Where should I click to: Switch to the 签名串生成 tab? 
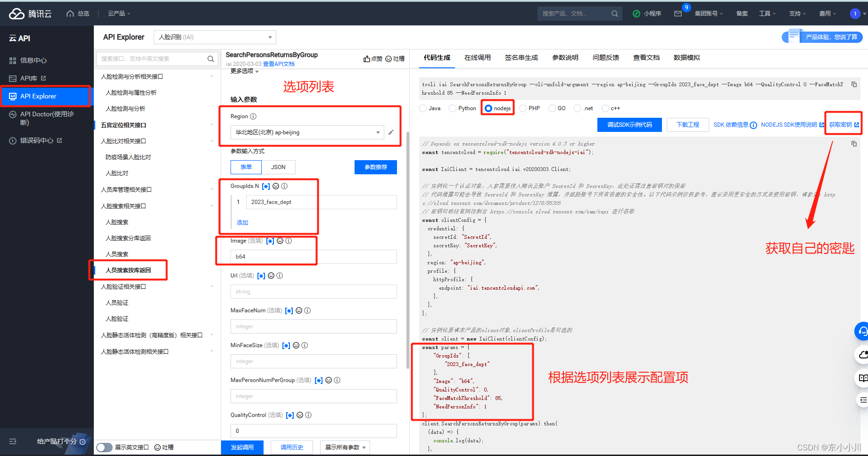tap(521, 57)
